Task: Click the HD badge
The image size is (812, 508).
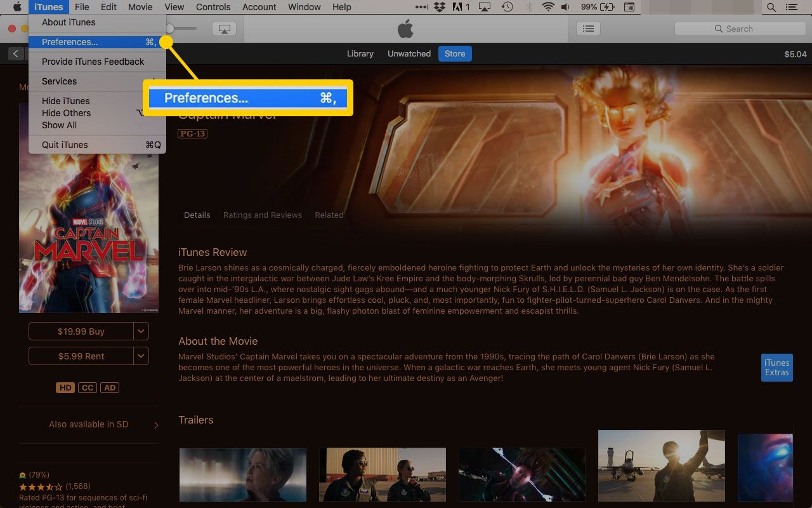Action: point(65,387)
